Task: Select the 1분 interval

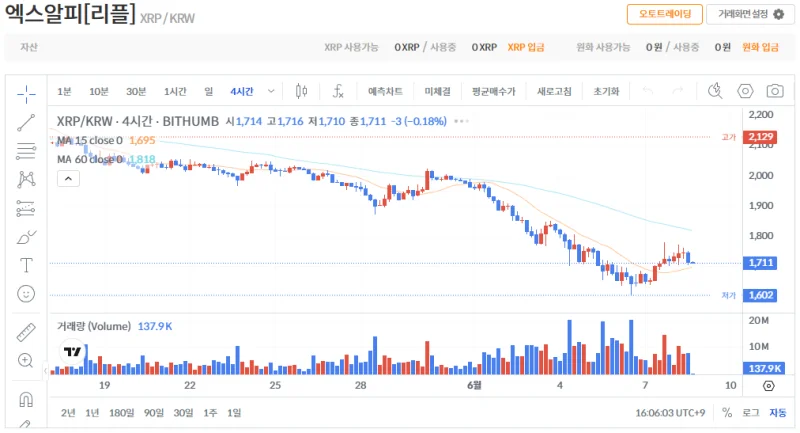Action: point(64,91)
